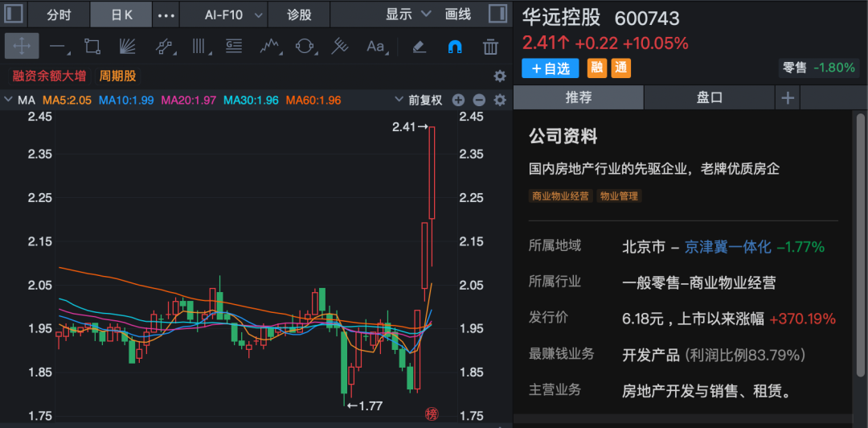868x428 pixels.
Task: Toggle the magnet snap mode
Action: (x=454, y=47)
